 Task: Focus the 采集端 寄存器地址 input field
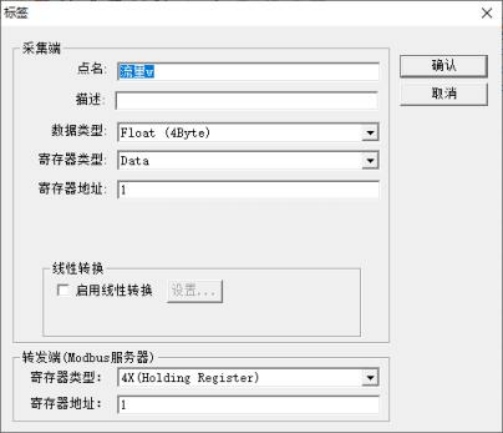[x=248, y=190]
